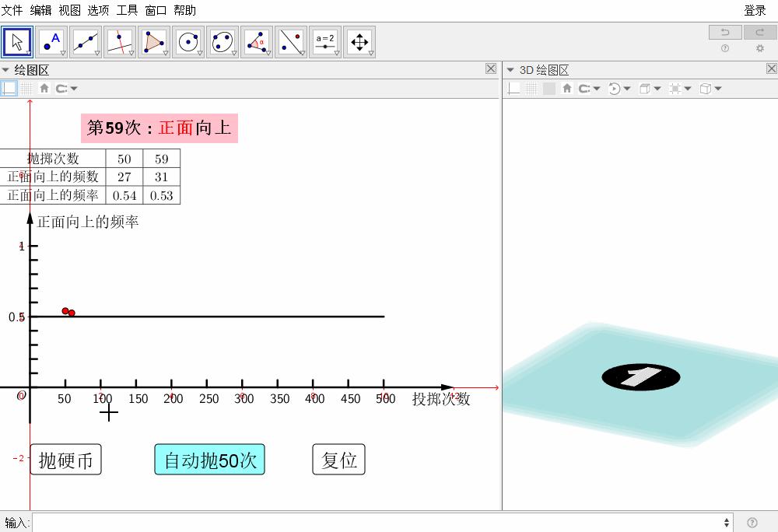Click the 抛掷次数 table header cell
778x532 pixels.
point(53,159)
